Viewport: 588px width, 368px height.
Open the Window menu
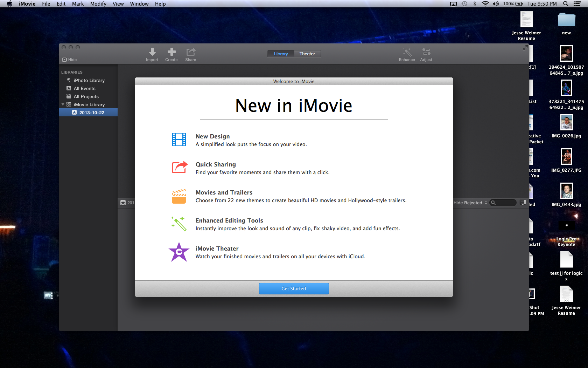(139, 4)
